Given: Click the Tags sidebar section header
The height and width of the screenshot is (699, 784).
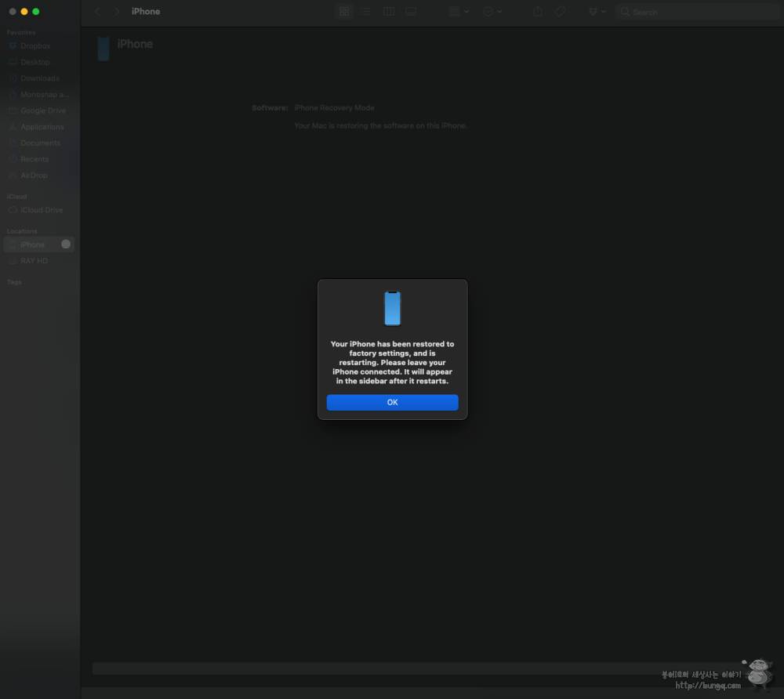Looking at the screenshot, I should 14,282.
